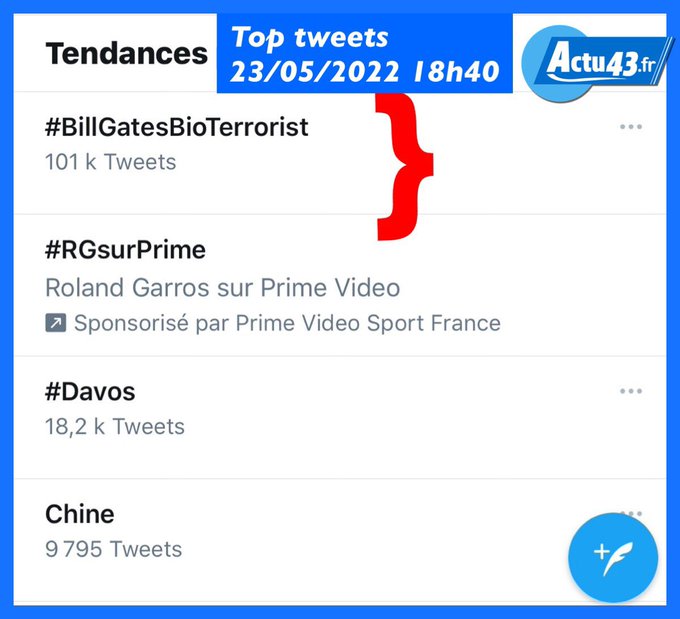Open the #BillGatesBioTerrorist hashtag

(177, 128)
